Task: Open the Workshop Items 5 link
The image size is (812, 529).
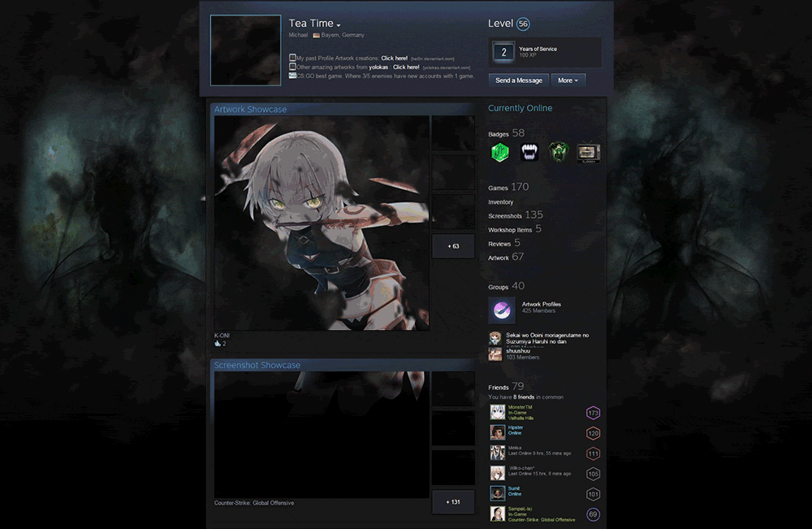Action: 515,229
